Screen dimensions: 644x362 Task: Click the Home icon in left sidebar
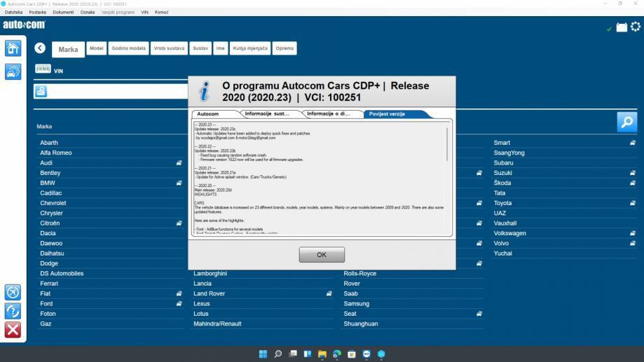13,48
